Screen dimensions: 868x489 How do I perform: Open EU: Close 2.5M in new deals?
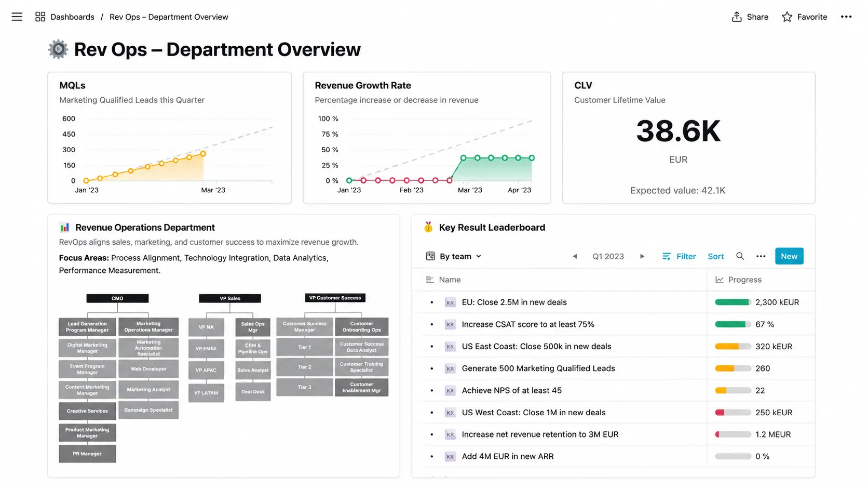point(514,302)
